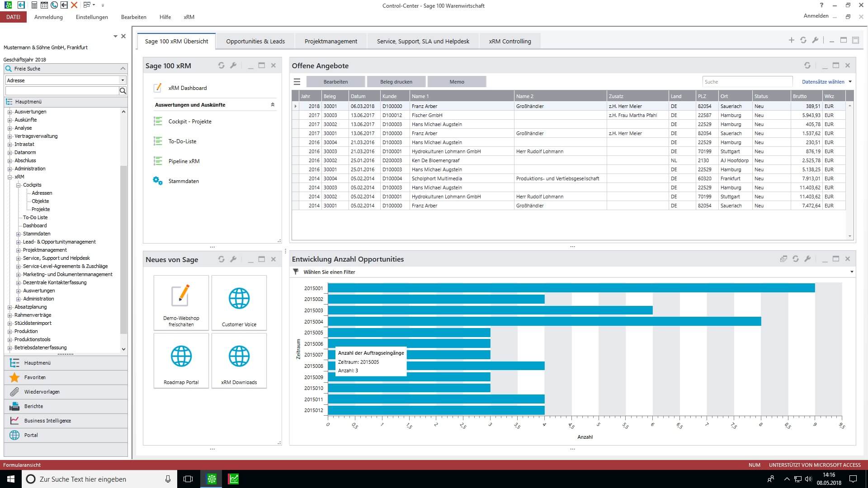Open the Berichte navigation section
Viewport: 868px width, 488px height.
point(66,406)
